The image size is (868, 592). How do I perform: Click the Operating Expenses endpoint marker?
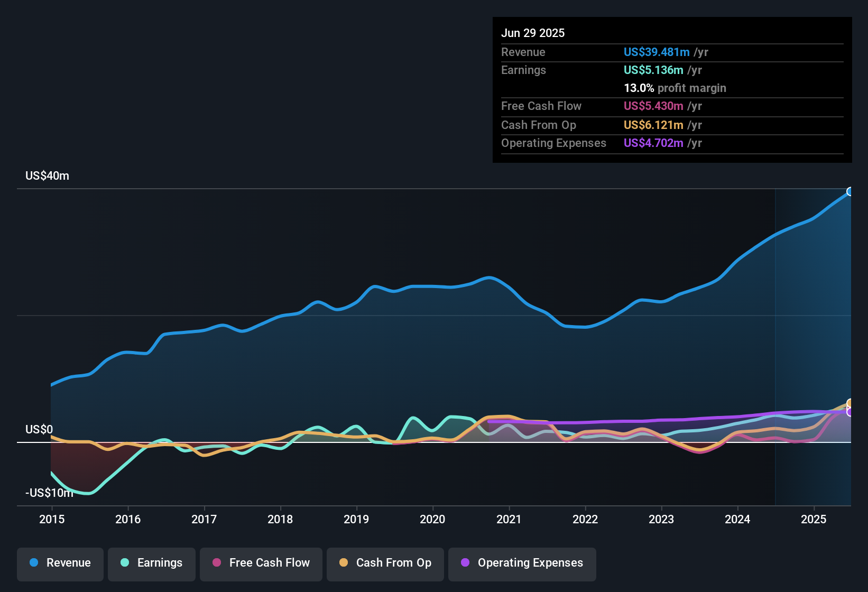tap(850, 412)
